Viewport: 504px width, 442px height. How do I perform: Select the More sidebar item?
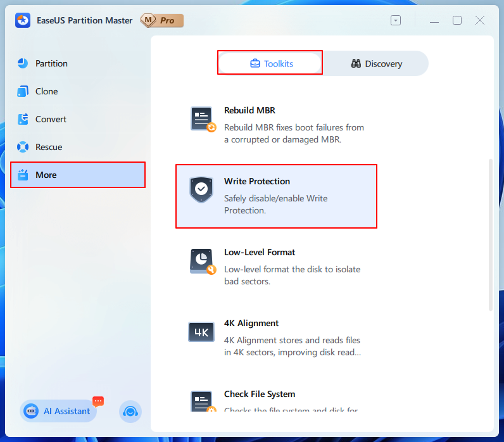tap(77, 175)
